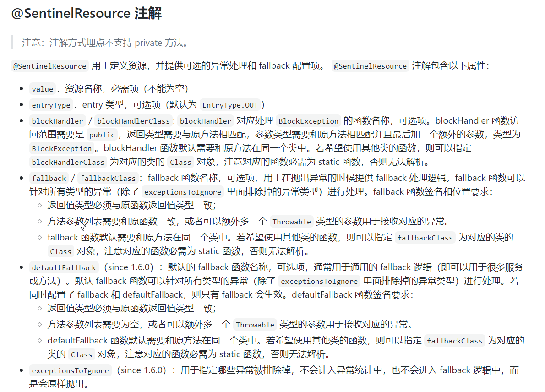This screenshot has height=392, width=545.
Task: Click 'fallbackClass' code followed by a colon
Action: (108, 178)
